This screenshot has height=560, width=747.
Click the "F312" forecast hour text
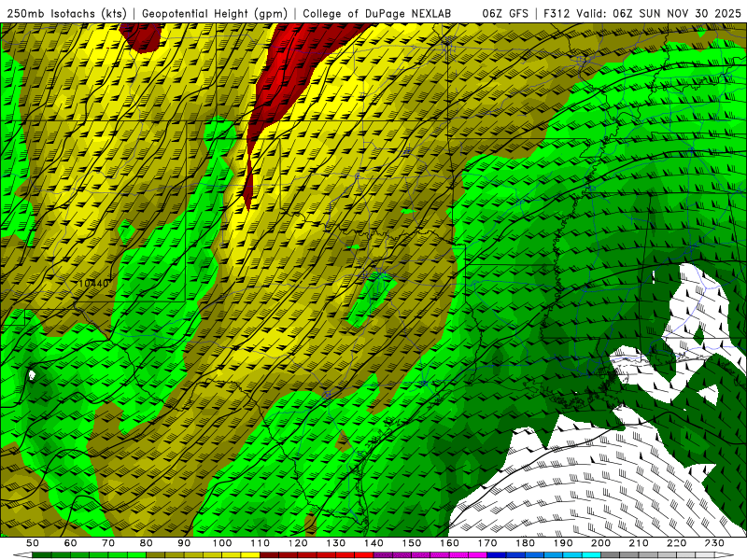click(x=557, y=13)
